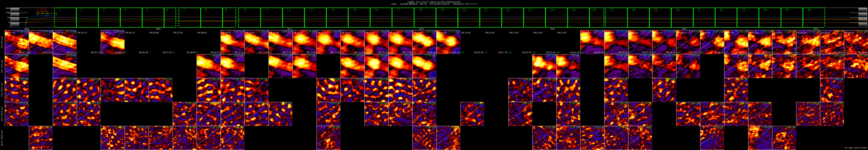Open the 3-6 keV image starting 08:03:16
The image size is (868, 150).
[65, 42]
